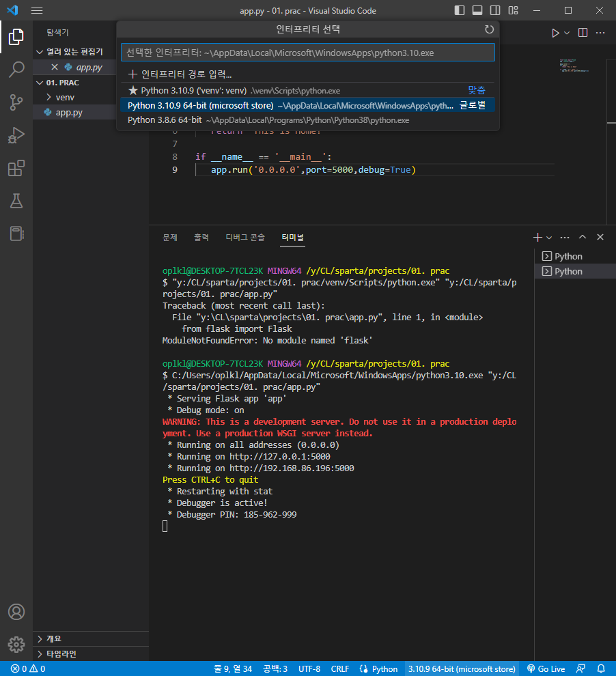Open app.py in the 01. PRAC folder tree
Viewport: 616px width, 676px height.
[75, 113]
